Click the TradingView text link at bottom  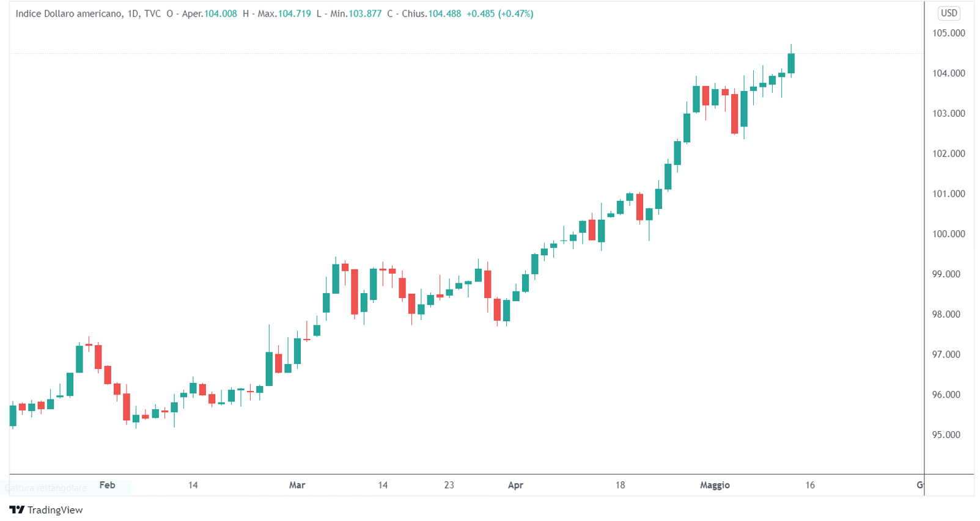[x=54, y=510]
